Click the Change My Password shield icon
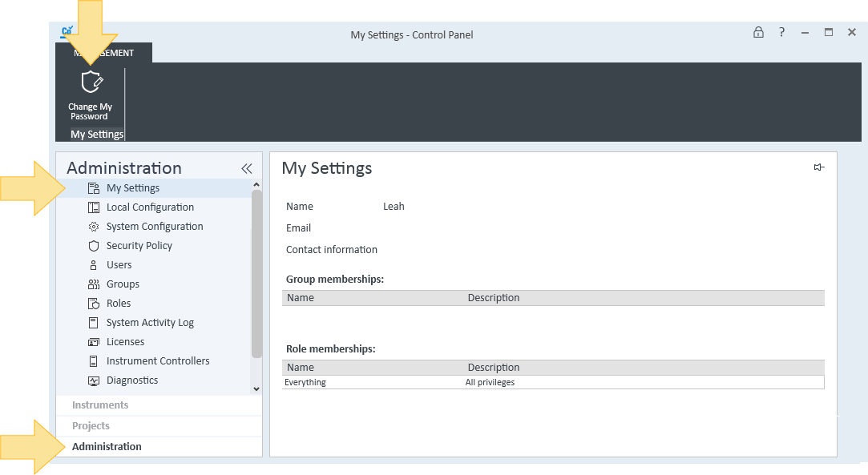The width and height of the screenshot is (868, 475). click(92, 83)
